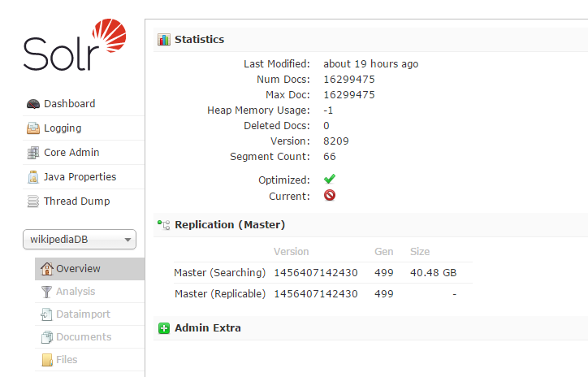This screenshot has width=588, height=377.
Task: Open the Files page
Action: pyautogui.click(x=67, y=360)
